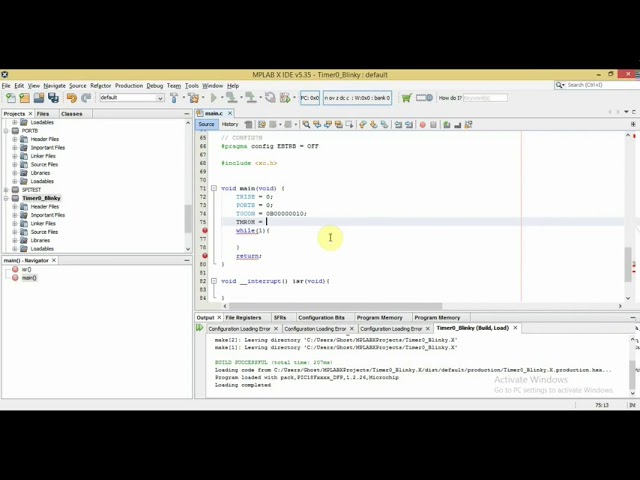Select main() in the Navigator
Screen dimensions: 640x480
(29, 278)
